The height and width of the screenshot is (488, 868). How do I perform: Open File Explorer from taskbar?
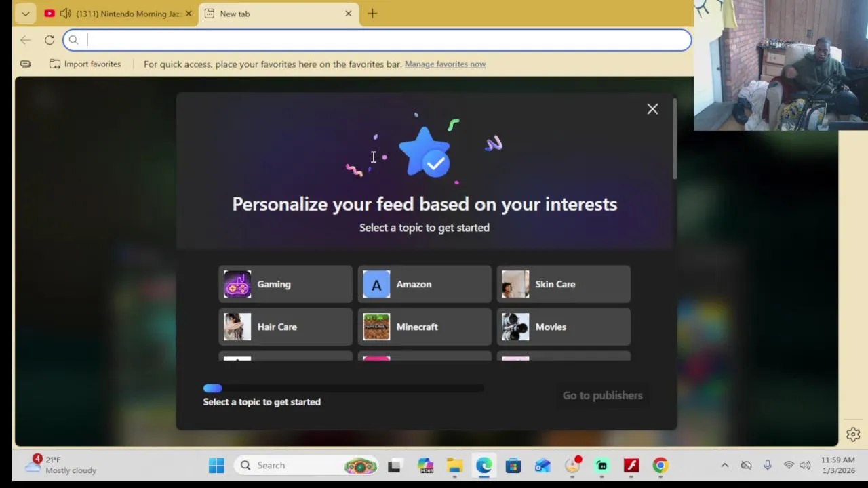(454, 466)
